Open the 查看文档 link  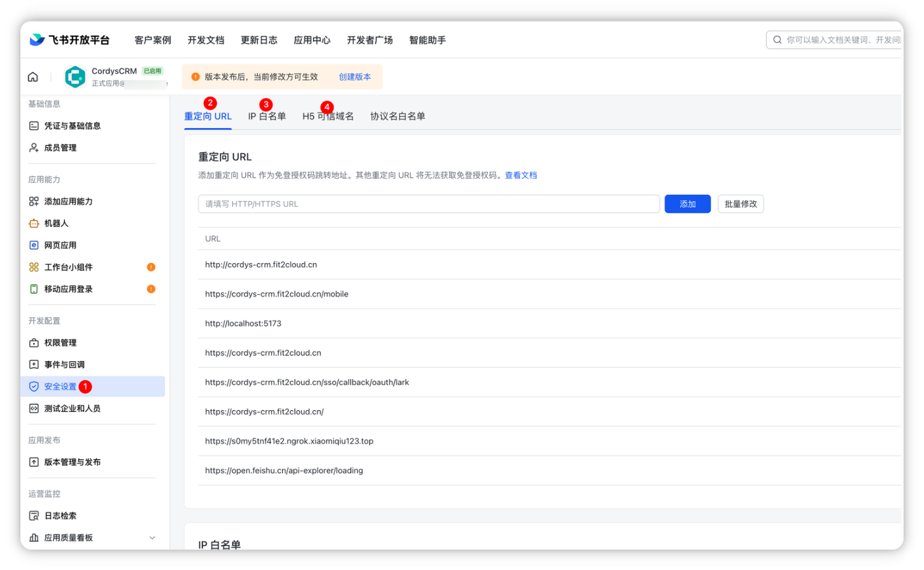pos(521,175)
